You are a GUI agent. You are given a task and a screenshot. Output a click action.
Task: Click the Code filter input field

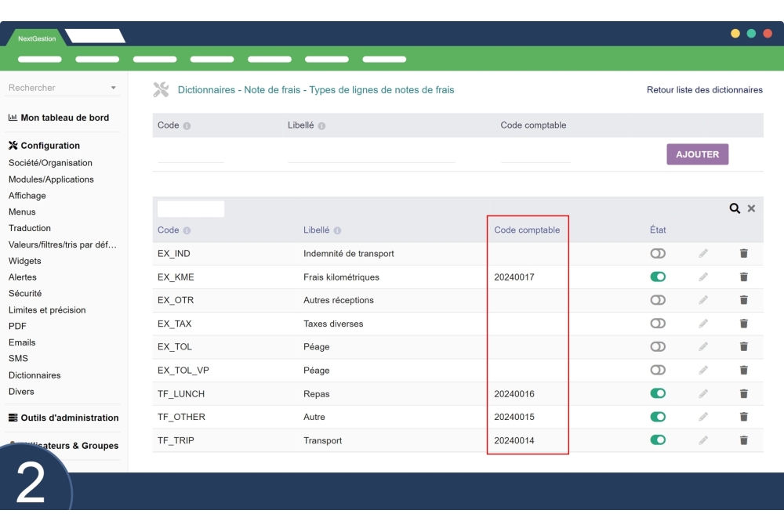(191, 208)
